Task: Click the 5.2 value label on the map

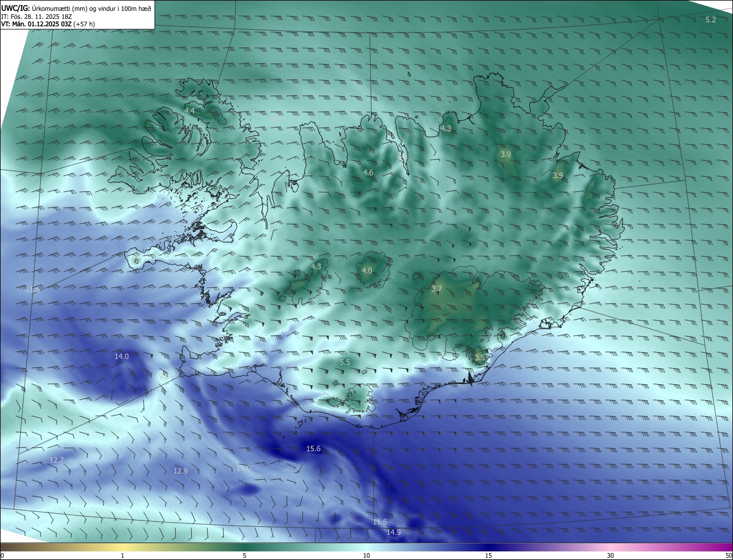Action: tap(711, 19)
